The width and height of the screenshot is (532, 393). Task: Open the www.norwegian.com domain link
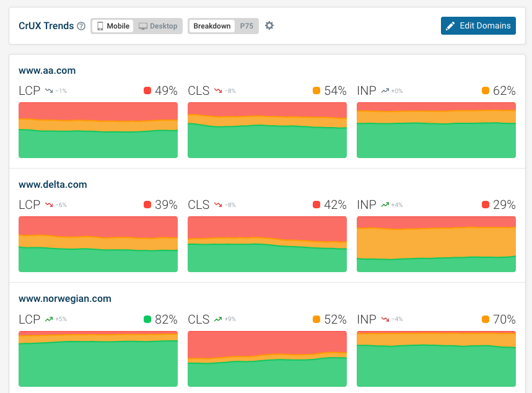coord(65,299)
